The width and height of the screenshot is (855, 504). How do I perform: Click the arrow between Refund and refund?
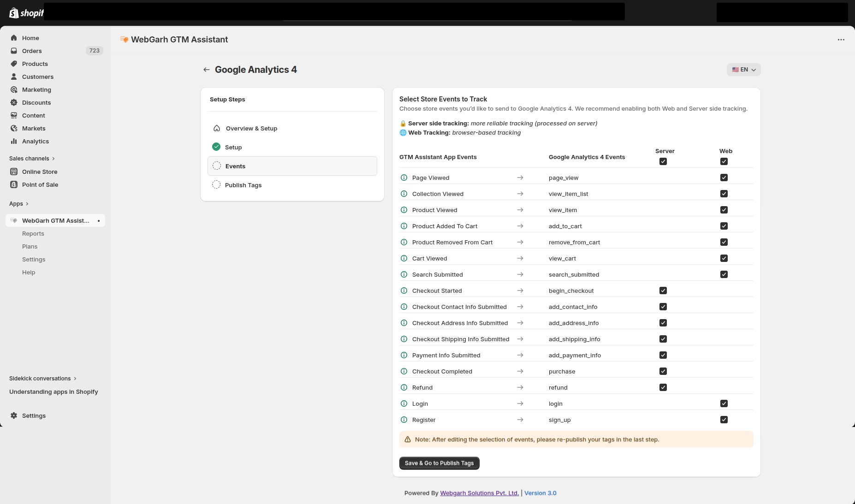tap(520, 387)
